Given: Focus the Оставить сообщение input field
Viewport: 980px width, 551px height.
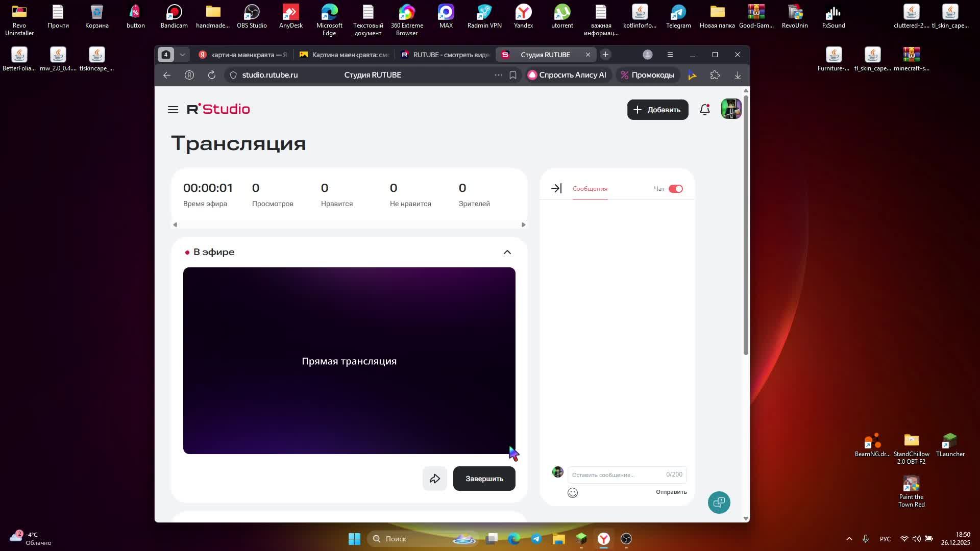Looking at the screenshot, I should [615, 475].
